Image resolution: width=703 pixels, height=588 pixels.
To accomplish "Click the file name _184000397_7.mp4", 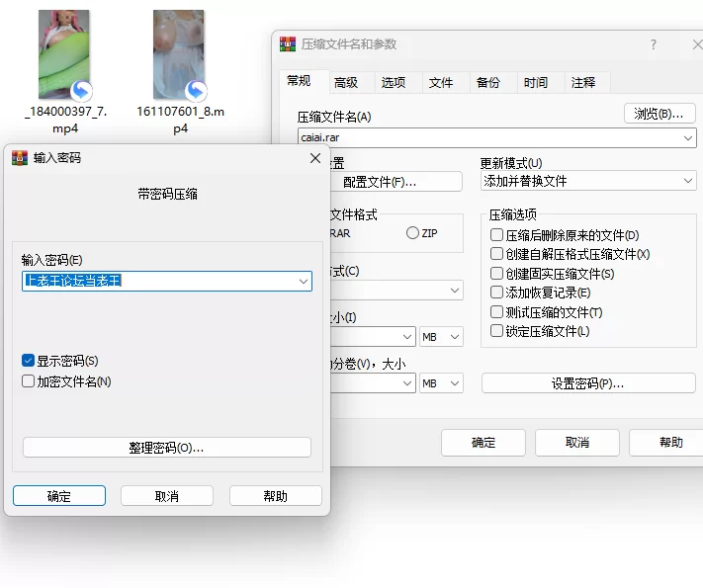I will [x=65, y=120].
